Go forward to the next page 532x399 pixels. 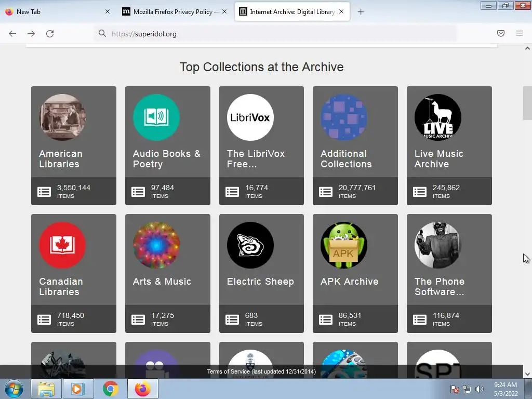tap(31, 34)
